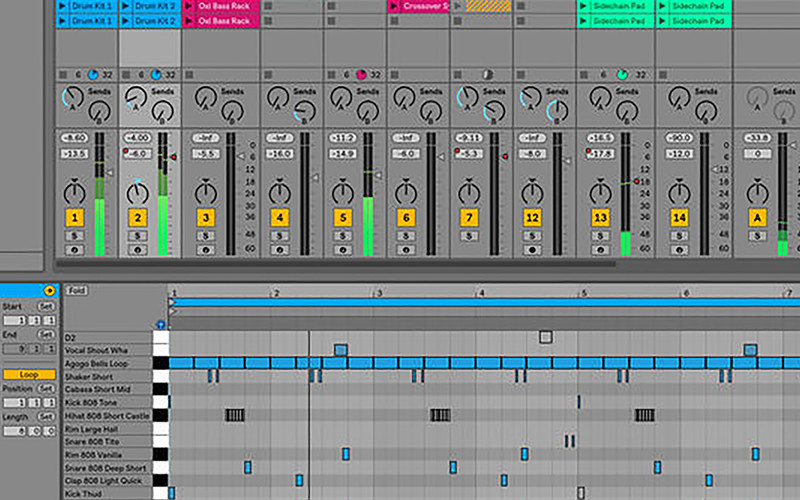
Task: Click the blue loop brace in timeline
Action: [x=485, y=303]
